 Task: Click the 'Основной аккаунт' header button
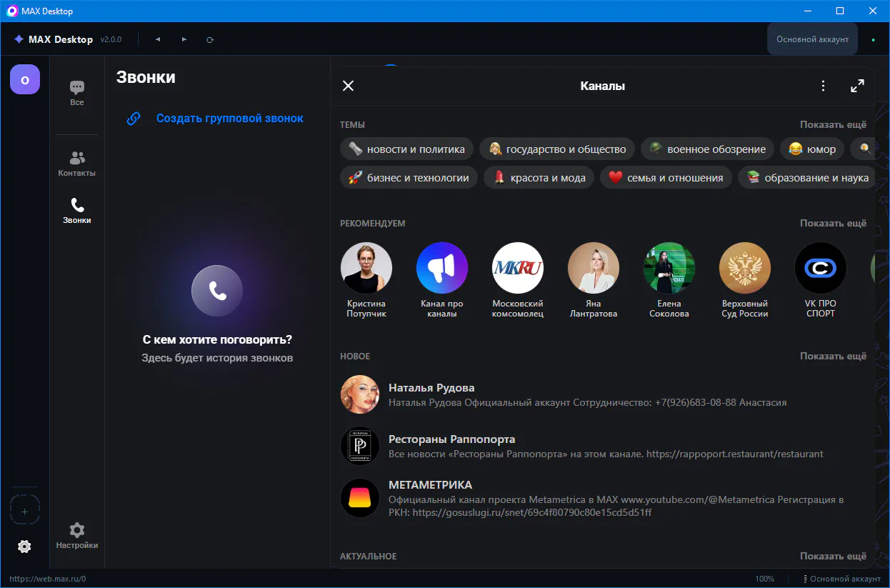tap(812, 39)
